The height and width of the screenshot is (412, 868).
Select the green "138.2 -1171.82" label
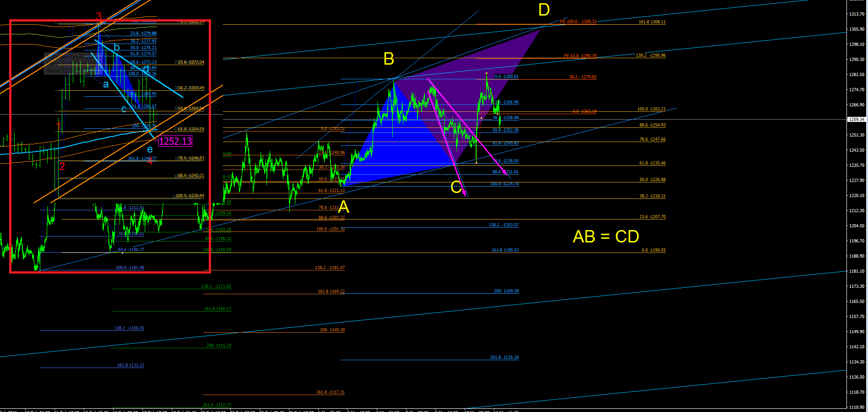(216, 286)
